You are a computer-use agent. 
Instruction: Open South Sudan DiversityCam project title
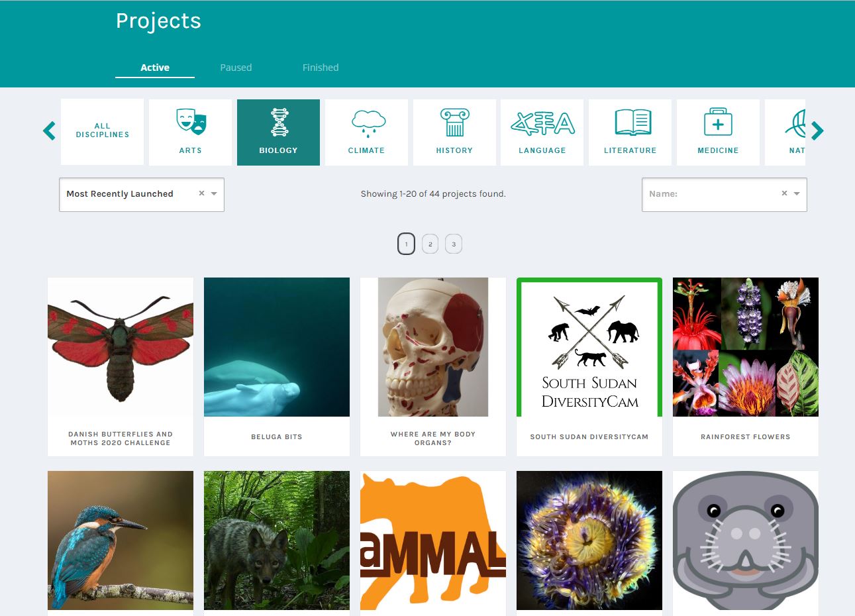point(589,437)
